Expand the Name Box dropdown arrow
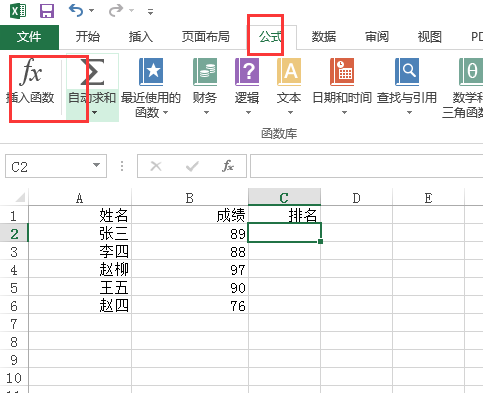 tap(97, 165)
